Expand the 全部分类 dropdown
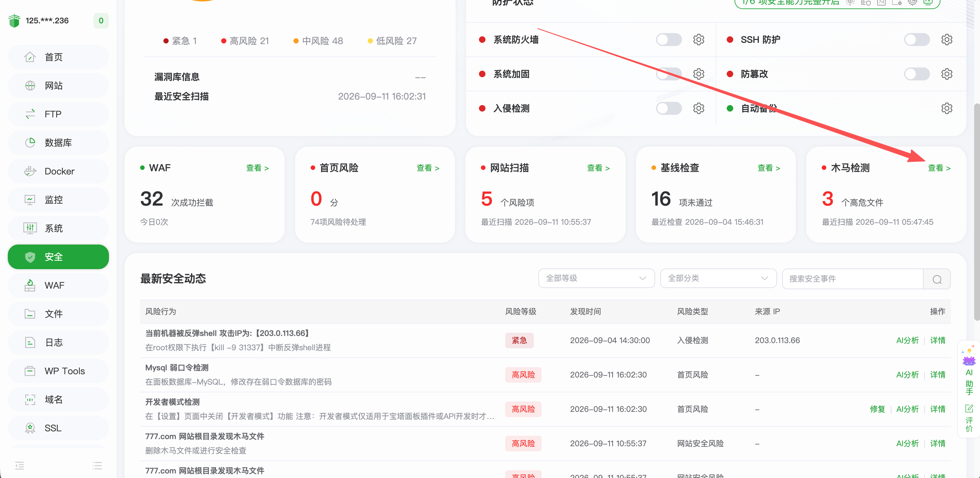The image size is (980, 478). pos(718,278)
